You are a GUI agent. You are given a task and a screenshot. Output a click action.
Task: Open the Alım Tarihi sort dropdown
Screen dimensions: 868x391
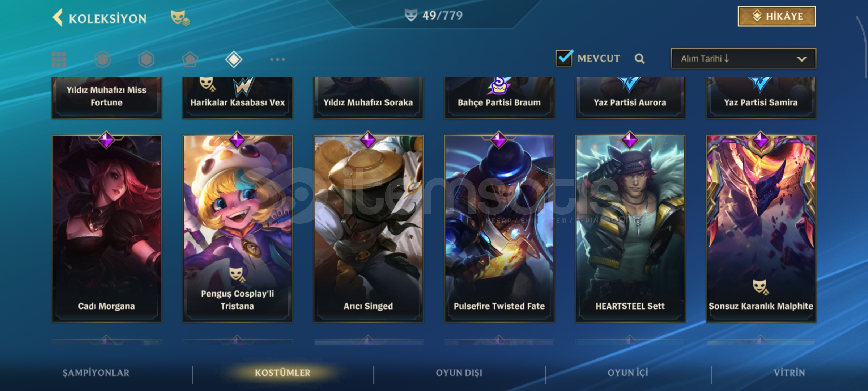[x=743, y=59]
